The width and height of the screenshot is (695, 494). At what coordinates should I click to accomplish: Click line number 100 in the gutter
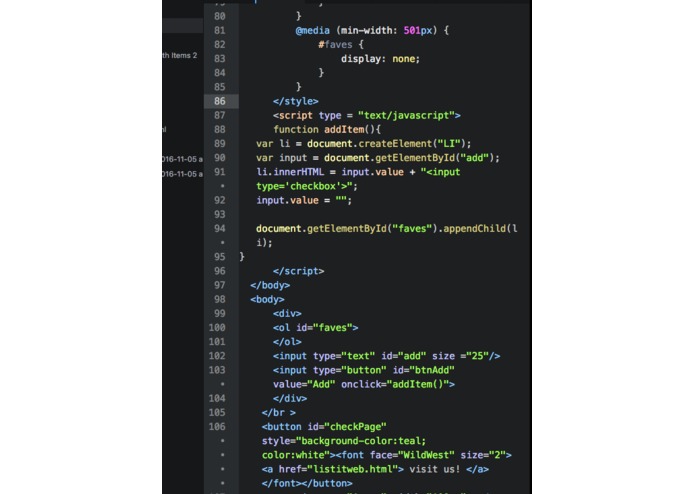pos(217,328)
